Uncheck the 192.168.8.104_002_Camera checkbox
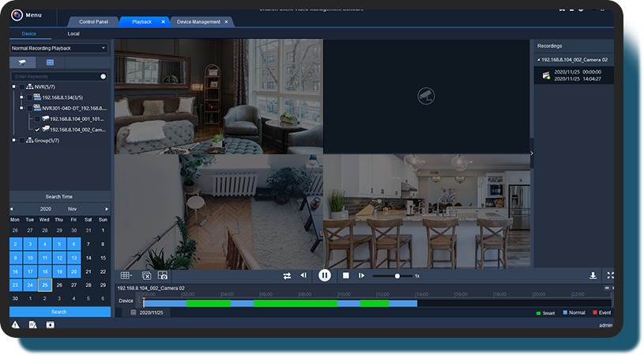 point(37,129)
